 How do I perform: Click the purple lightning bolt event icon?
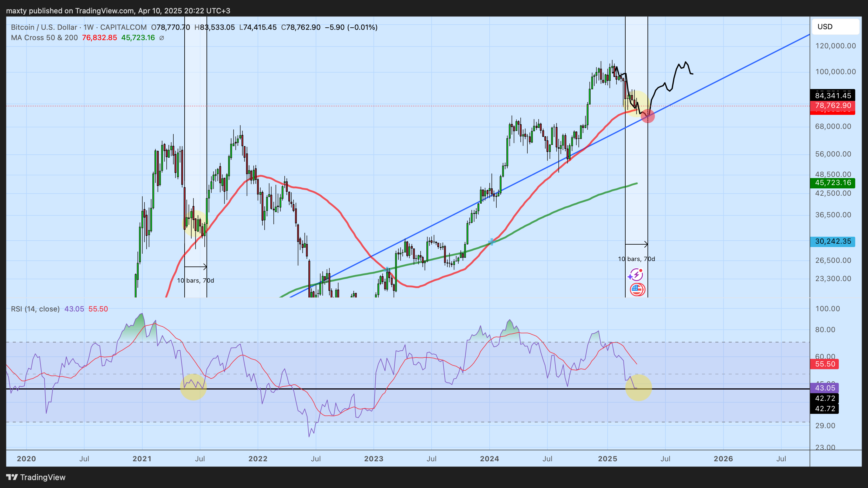(636, 275)
